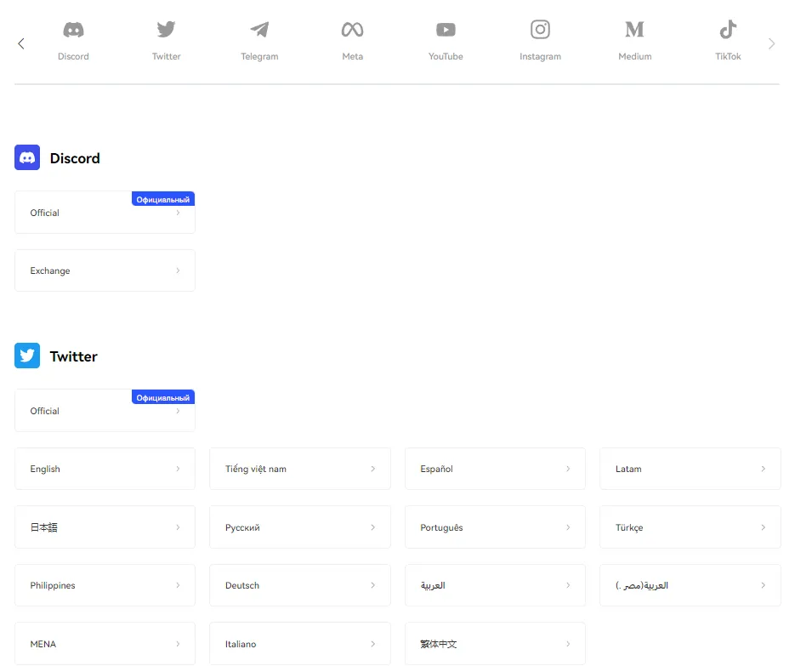Select the Twitter bird icon in carousel
Image resolution: width=812 pixels, height=666 pixels.
166,31
